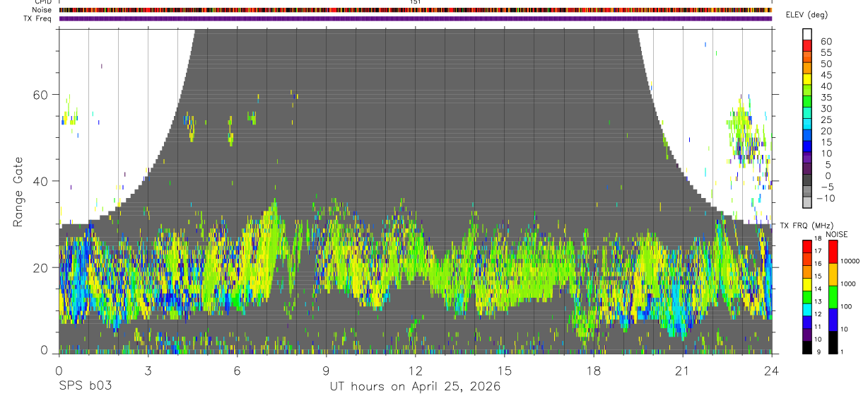The image size is (868, 401).
Task: Click the 'NOISE' color scale title
Action: [x=837, y=234]
